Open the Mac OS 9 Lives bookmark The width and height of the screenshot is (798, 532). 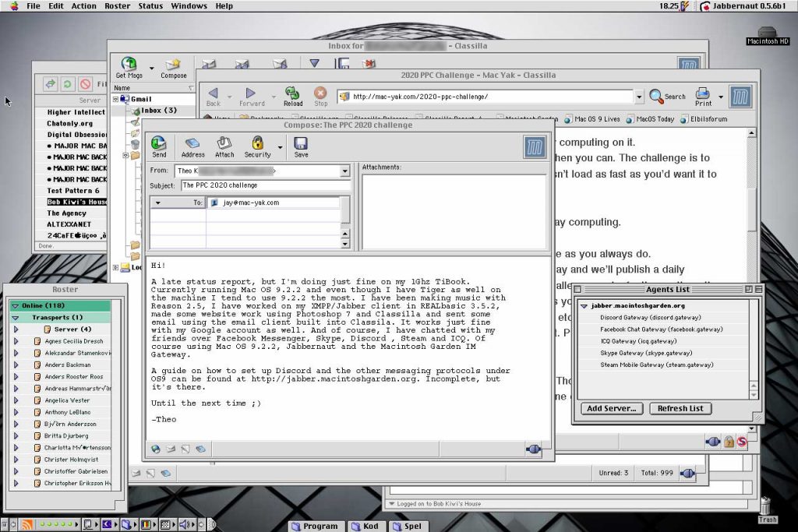592,119
